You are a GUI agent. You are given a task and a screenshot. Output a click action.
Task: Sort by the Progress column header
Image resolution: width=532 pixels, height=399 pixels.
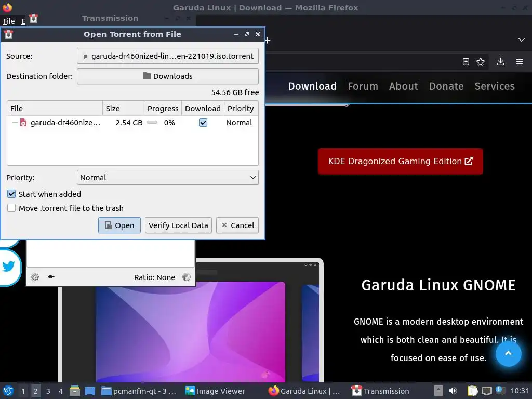coord(163,108)
